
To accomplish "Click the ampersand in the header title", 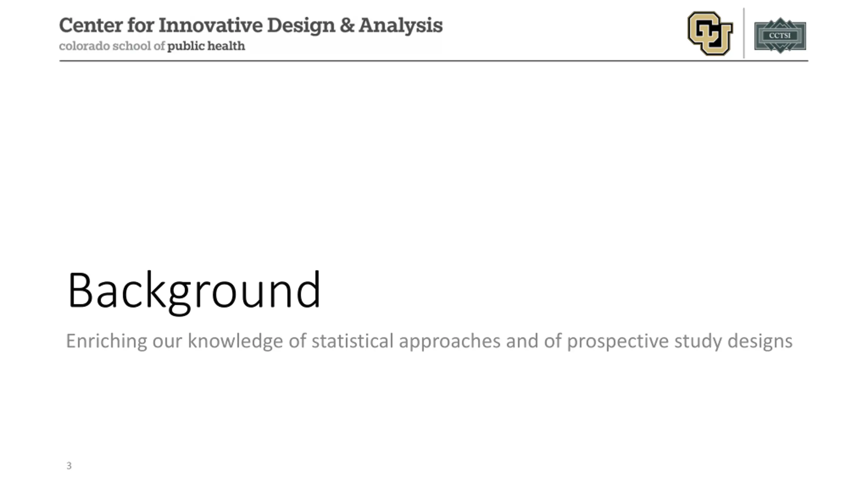I will 347,25.
